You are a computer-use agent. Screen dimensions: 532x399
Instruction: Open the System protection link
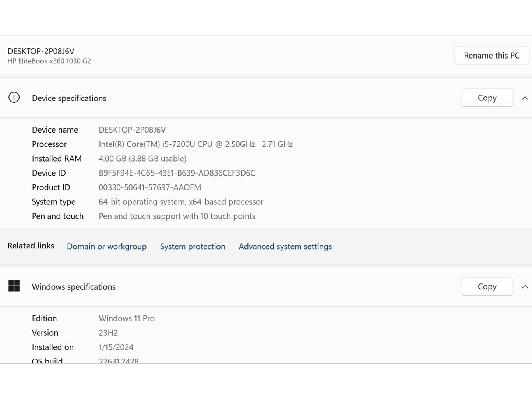tap(193, 247)
